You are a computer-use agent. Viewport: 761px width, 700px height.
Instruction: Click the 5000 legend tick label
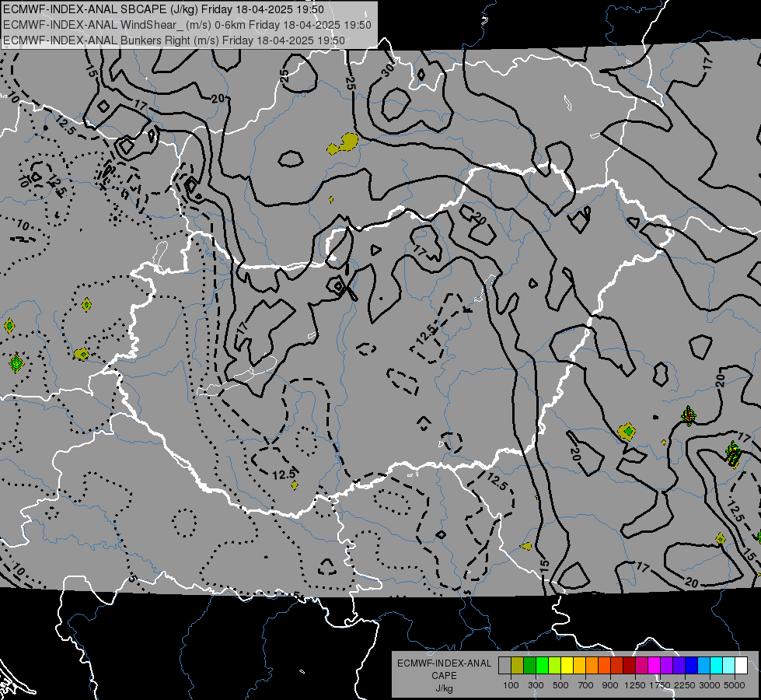click(735, 685)
